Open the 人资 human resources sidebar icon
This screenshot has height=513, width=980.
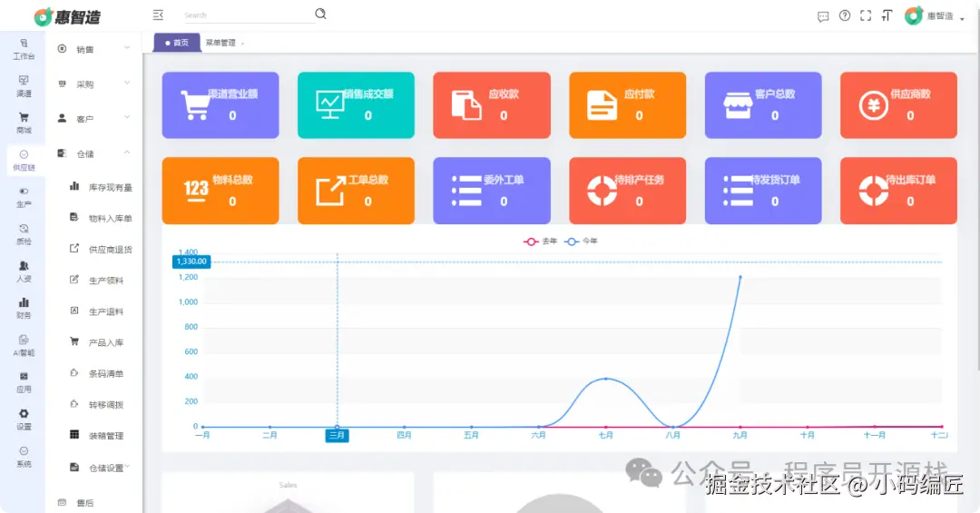(24, 271)
